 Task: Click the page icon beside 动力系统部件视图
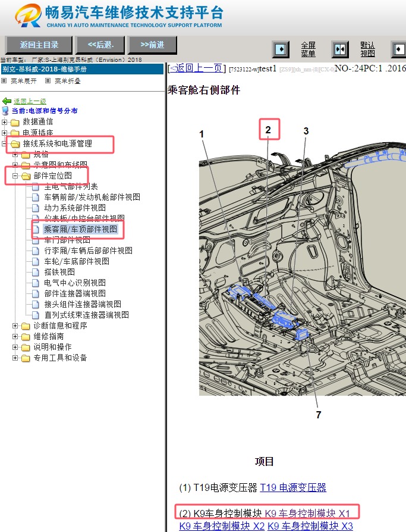click(x=36, y=208)
